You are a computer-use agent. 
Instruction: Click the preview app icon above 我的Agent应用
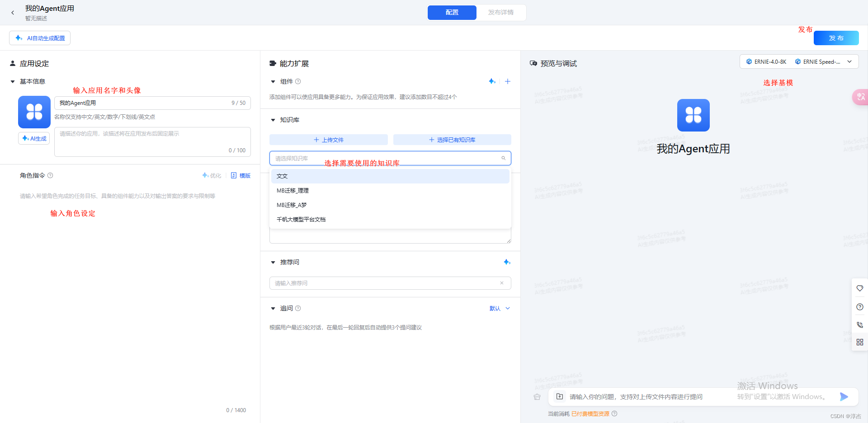coord(693,115)
